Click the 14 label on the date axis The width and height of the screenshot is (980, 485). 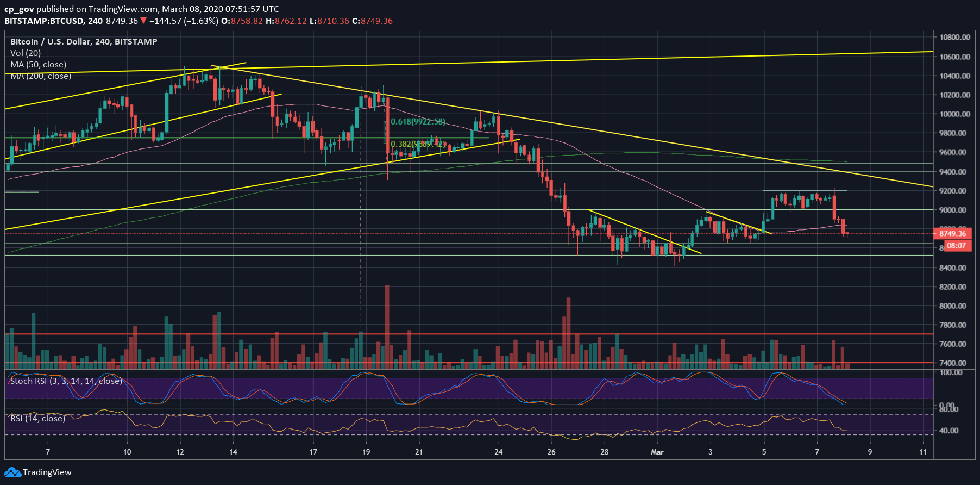point(233,452)
